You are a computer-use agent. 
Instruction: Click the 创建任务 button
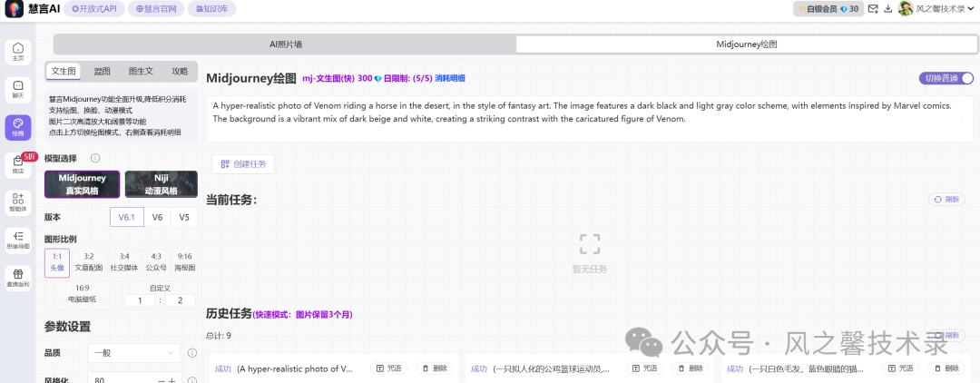pos(243,164)
